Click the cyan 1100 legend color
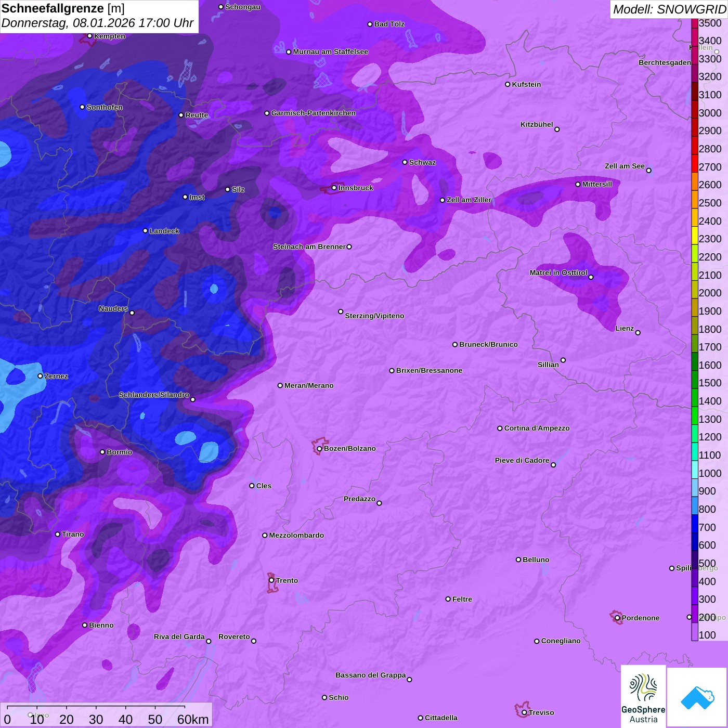The width and height of the screenshot is (728, 728). (x=695, y=451)
